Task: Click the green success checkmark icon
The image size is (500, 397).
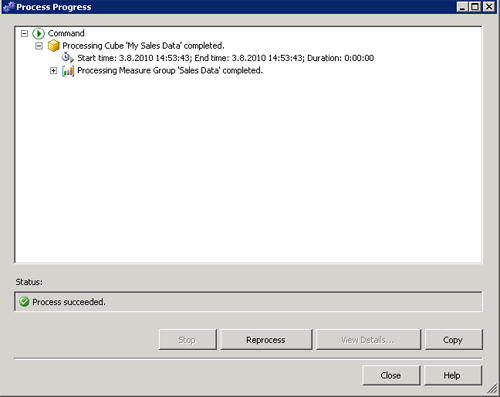Action: pos(24,302)
